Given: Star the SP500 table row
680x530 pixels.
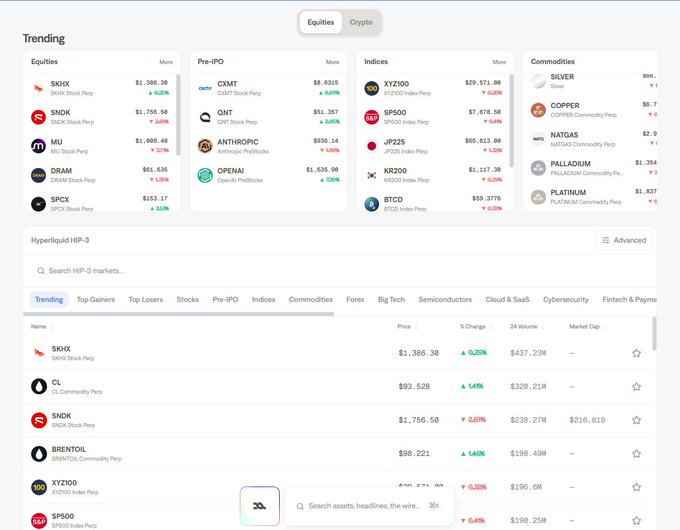Looking at the screenshot, I should click(x=636, y=520).
